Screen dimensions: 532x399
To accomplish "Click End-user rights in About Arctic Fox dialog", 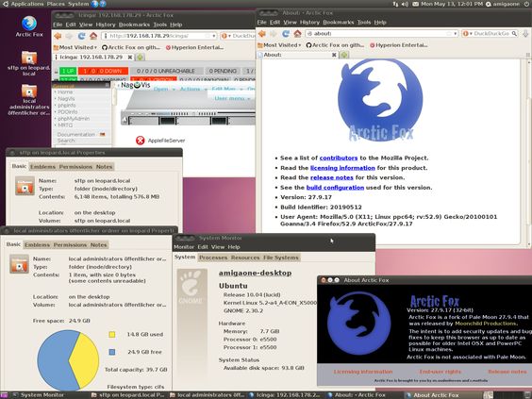I will tap(441, 372).
